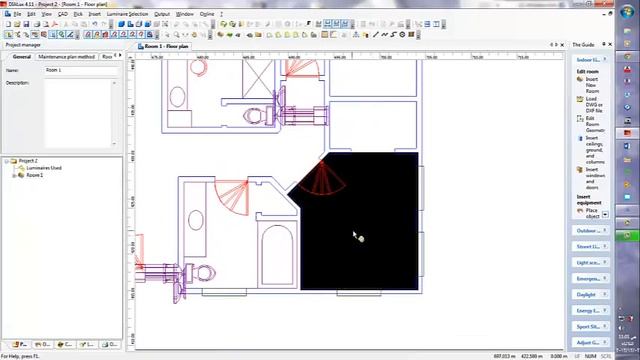
Task: Open the View menu
Action: (x=47, y=14)
